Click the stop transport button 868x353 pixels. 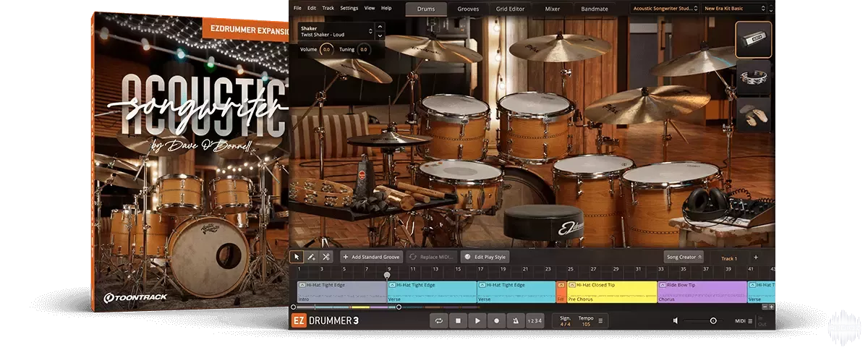[x=458, y=320]
